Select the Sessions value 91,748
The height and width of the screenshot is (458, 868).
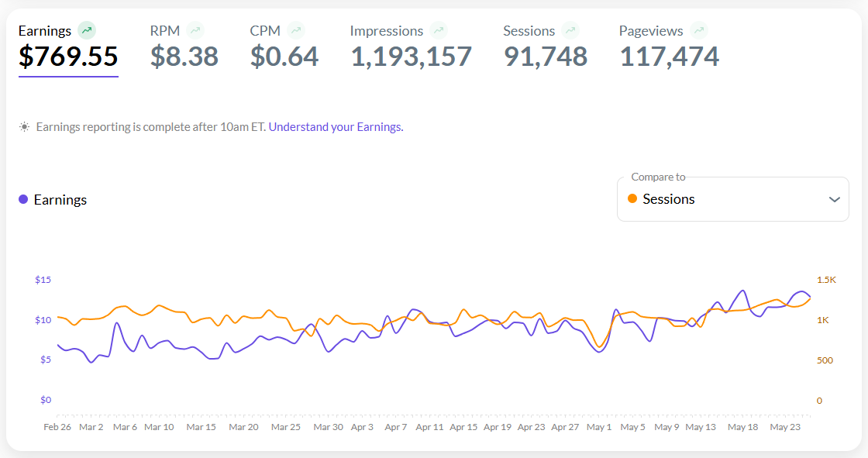[x=546, y=57]
